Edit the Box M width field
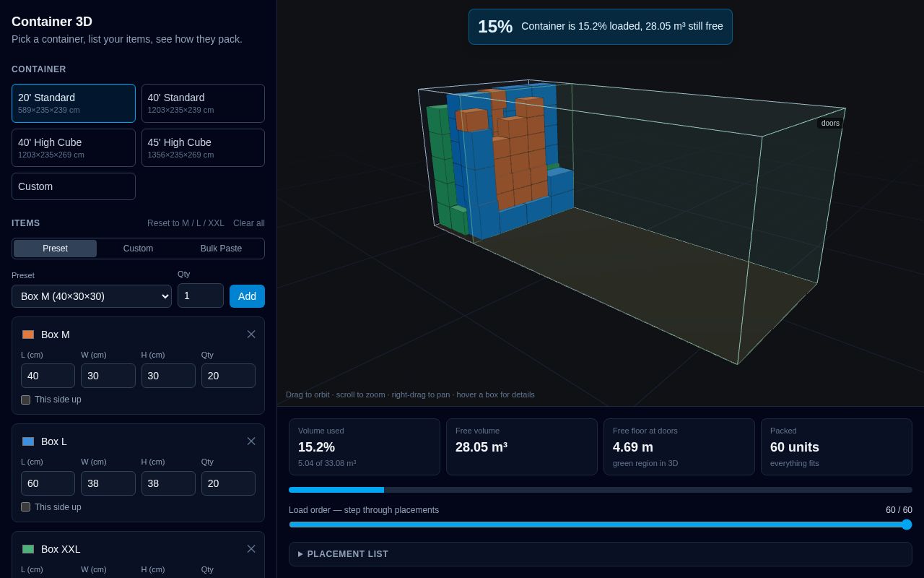The width and height of the screenshot is (924, 578). [x=108, y=376]
